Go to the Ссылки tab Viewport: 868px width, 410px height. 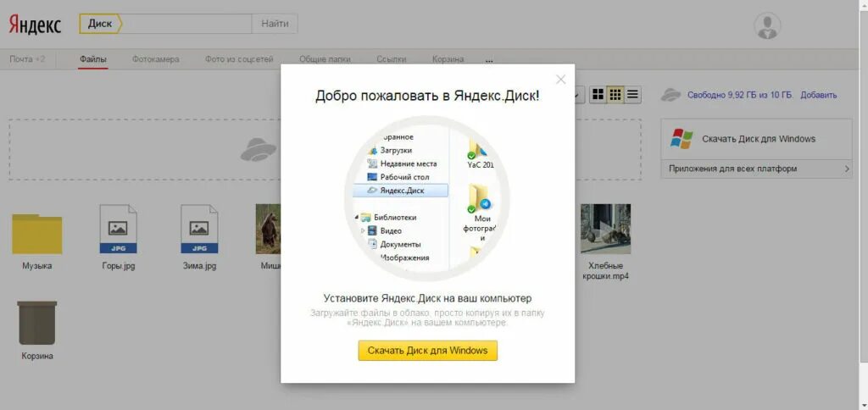click(x=392, y=59)
